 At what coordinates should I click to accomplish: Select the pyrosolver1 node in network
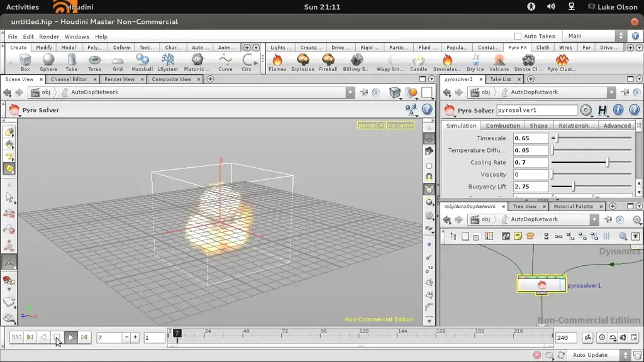pyautogui.click(x=541, y=285)
